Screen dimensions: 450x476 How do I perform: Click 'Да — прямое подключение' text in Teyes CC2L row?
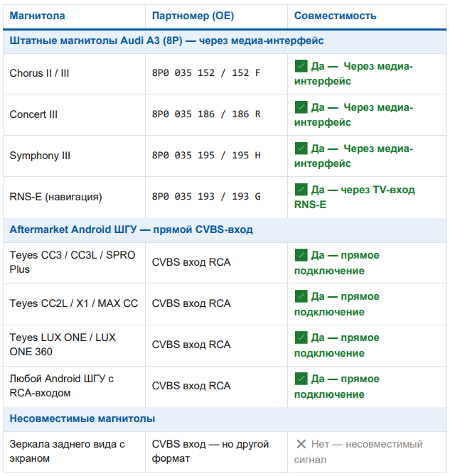pos(337,304)
